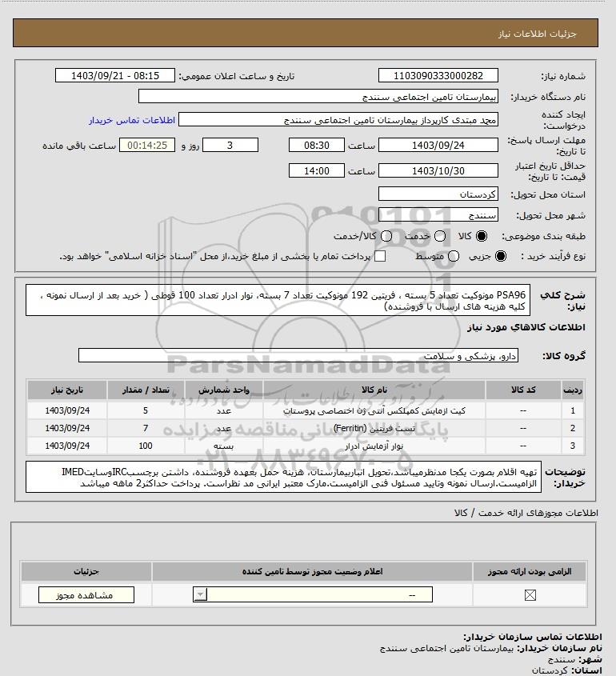The height and width of the screenshot is (676, 616).
Task: Toggle the اسناد خزانه اسلامی payment checkbox
Action: [x=380, y=256]
